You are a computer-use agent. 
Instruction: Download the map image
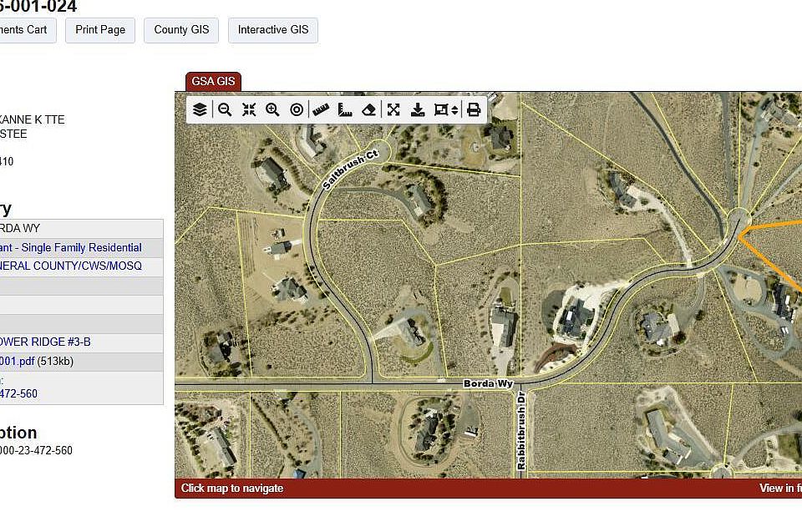(x=418, y=109)
